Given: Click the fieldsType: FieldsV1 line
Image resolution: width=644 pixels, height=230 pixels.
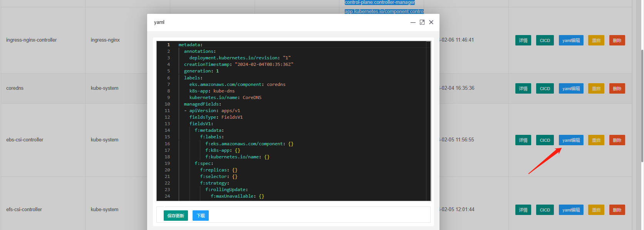Looking at the screenshot, I should point(216,117).
